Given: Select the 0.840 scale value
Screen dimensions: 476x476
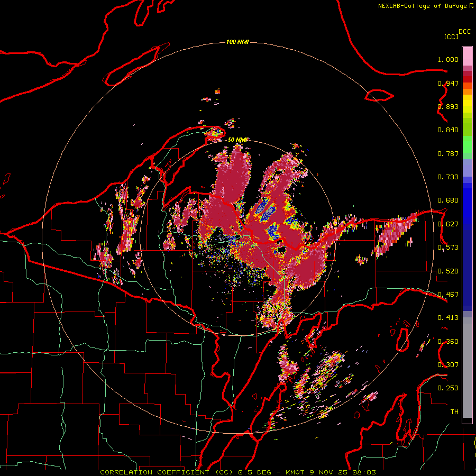Looking at the screenshot, I should click(448, 130).
